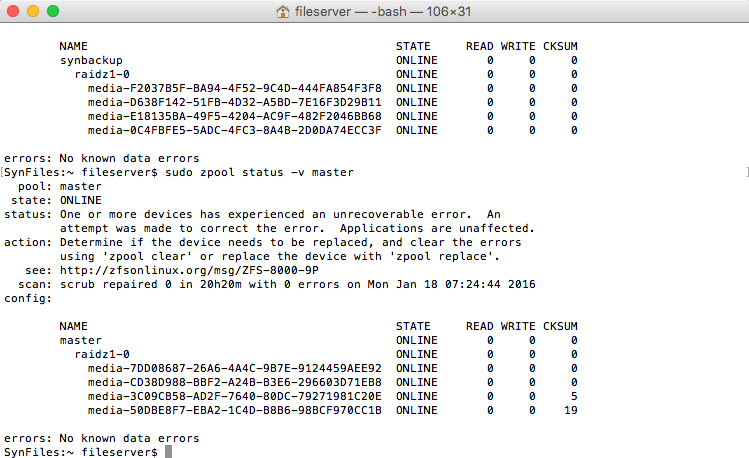The width and height of the screenshot is (749, 458).
Task: Click the window title text 'fileserver — -bash'
Action: tap(352, 12)
